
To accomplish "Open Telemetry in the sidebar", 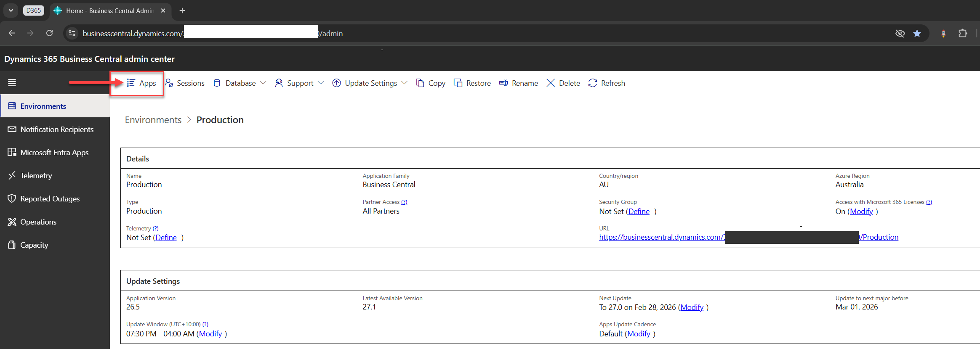I will pyautogui.click(x=55, y=176).
